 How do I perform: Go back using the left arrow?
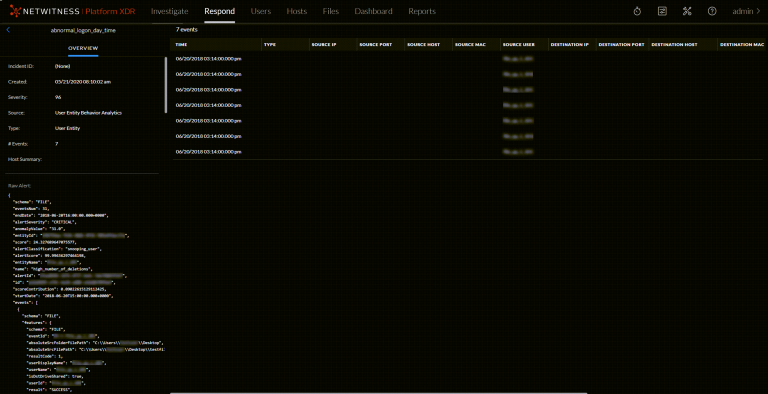click(8, 30)
